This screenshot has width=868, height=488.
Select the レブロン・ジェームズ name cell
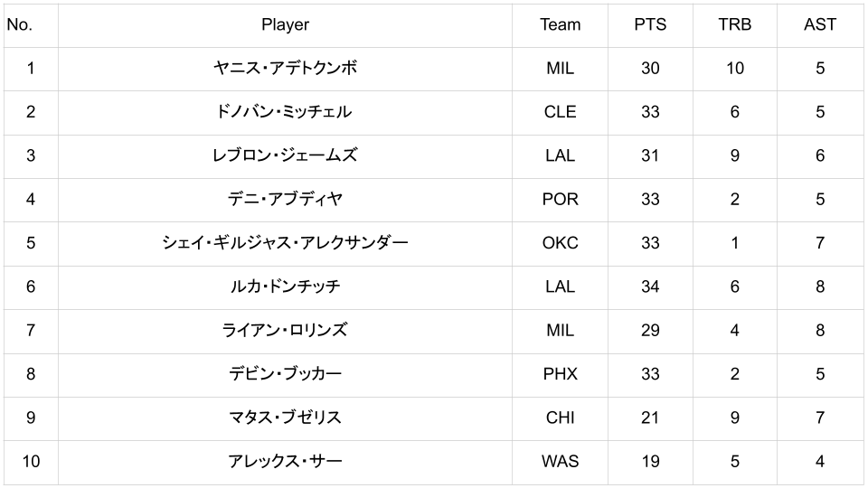pyautogui.click(x=285, y=155)
